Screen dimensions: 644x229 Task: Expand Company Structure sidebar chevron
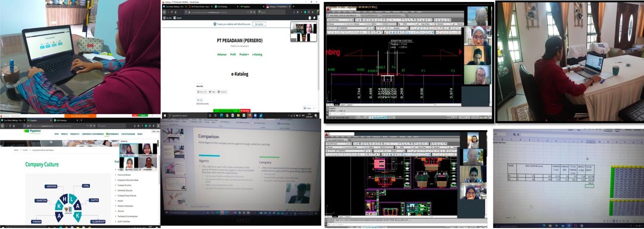(x=116, y=185)
